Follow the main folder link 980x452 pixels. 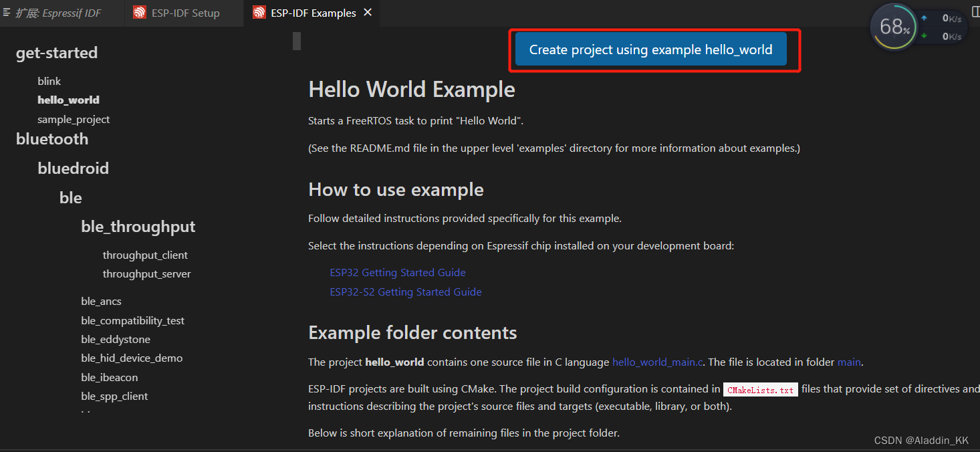(x=849, y=362)
